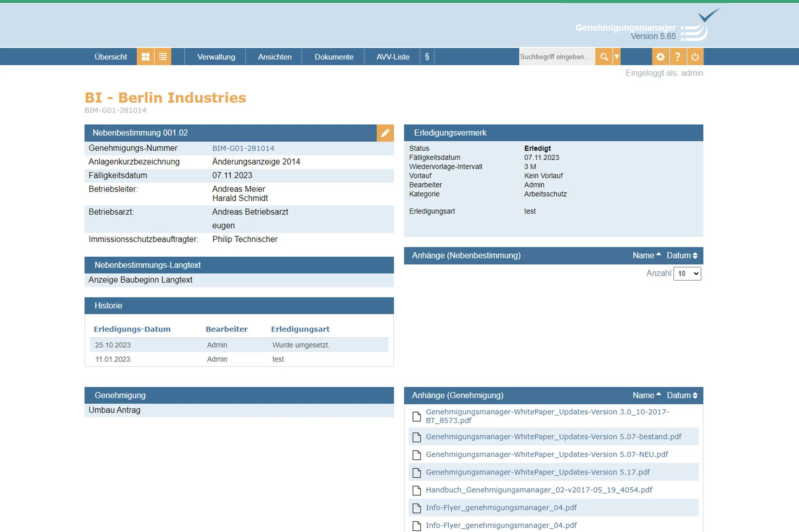Sort Historie by Erledigungs-Datum column header
Viewport: 799px width, 532px height.
click(x=132, y=329)
